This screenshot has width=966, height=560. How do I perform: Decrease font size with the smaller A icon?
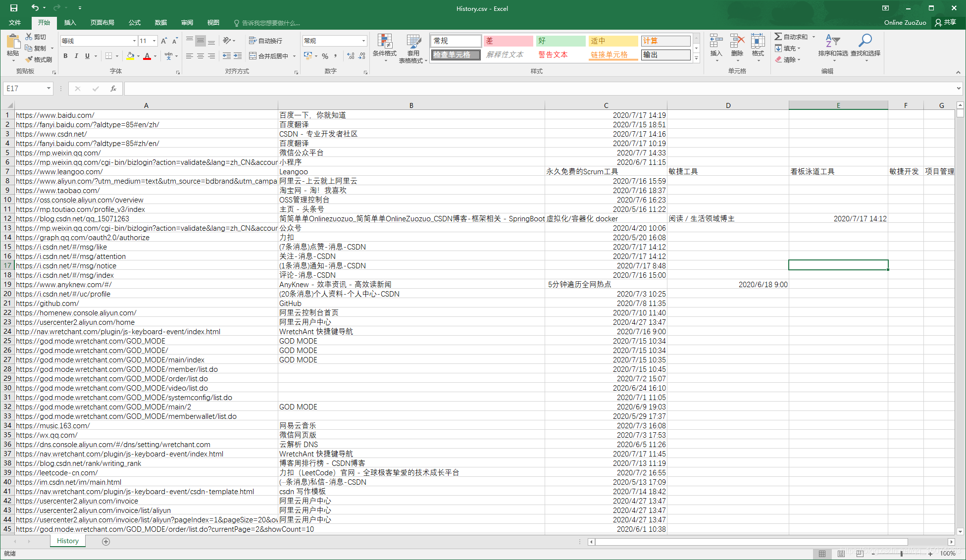click(175, 41)
